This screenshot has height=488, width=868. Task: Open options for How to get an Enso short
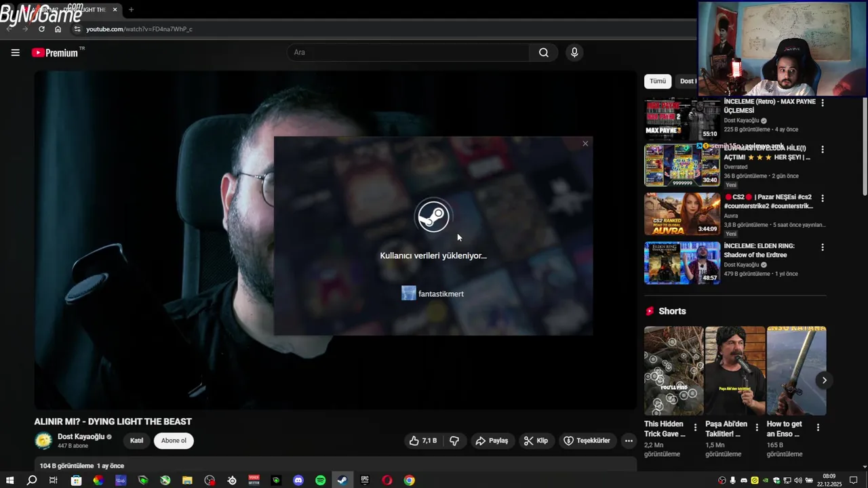point(818,428)
